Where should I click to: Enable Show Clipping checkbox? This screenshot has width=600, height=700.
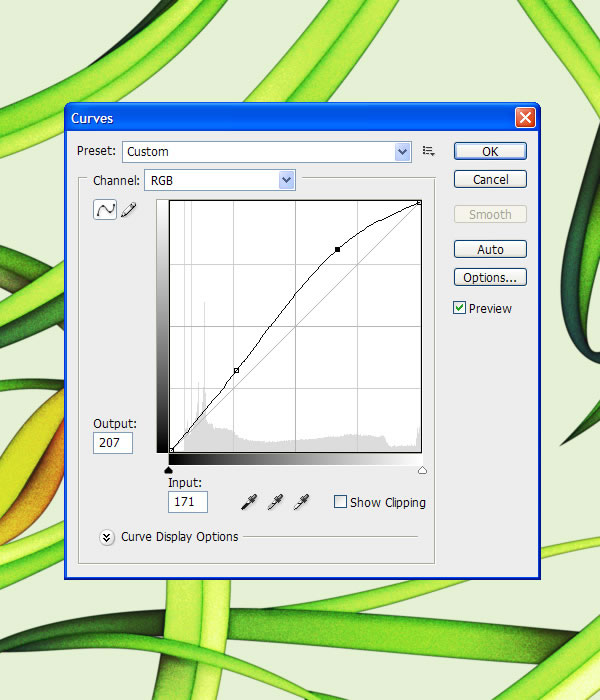340,502
